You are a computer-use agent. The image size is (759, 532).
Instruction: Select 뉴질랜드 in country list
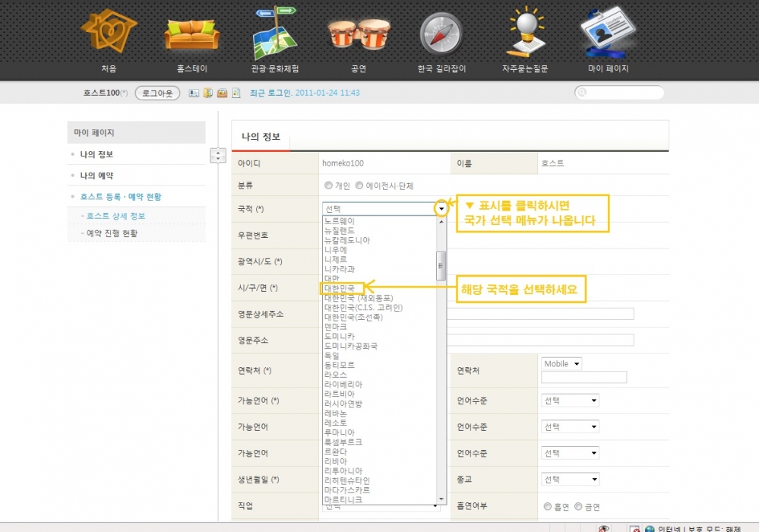[x=340, y=230]
